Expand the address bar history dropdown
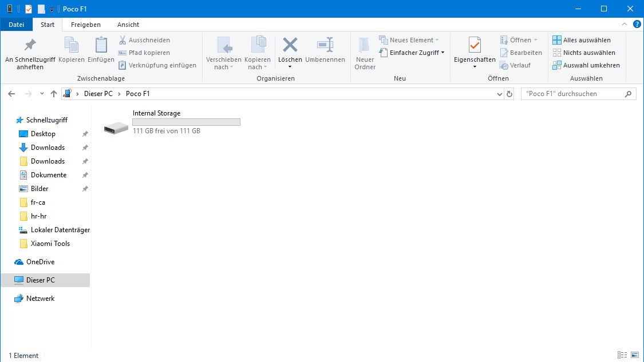Image resolution: width=644 pixels, height=362 pixels. tap(499, 94)
